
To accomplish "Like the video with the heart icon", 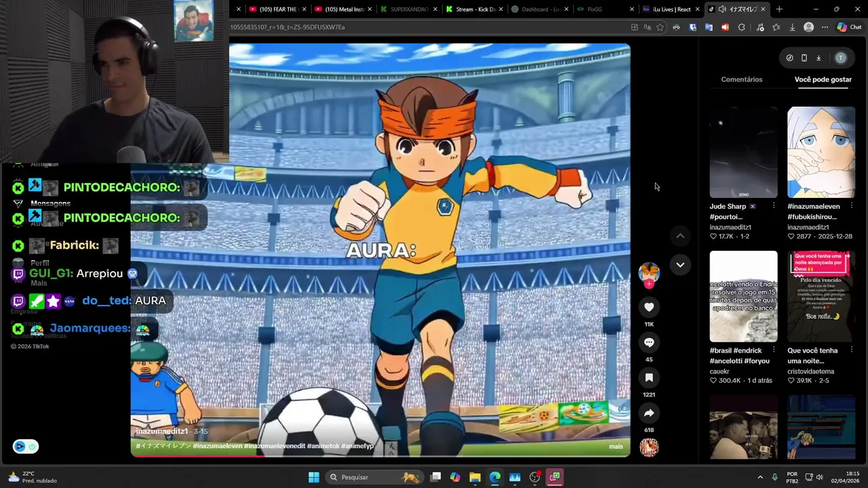I will pyautogui.click(x=649, y=307).
